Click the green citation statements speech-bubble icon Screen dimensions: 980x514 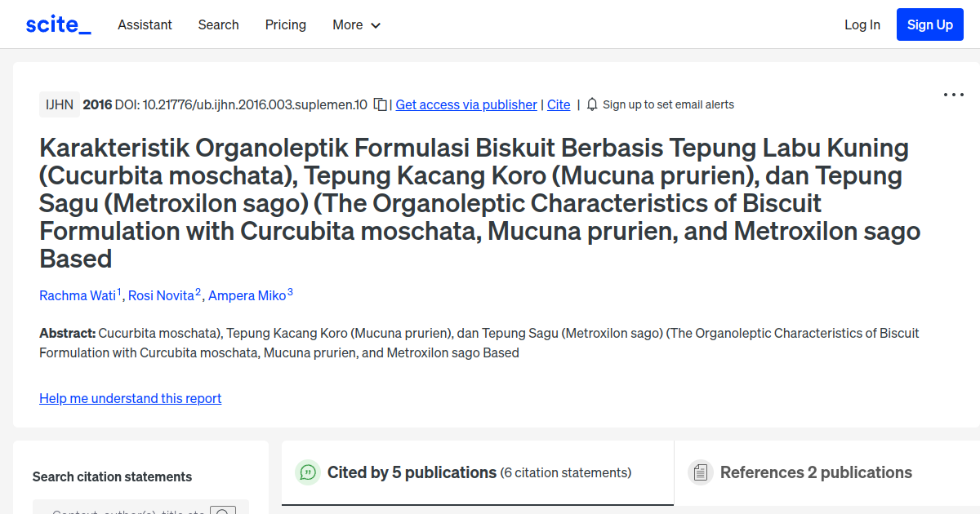click(x=307, y=472)
